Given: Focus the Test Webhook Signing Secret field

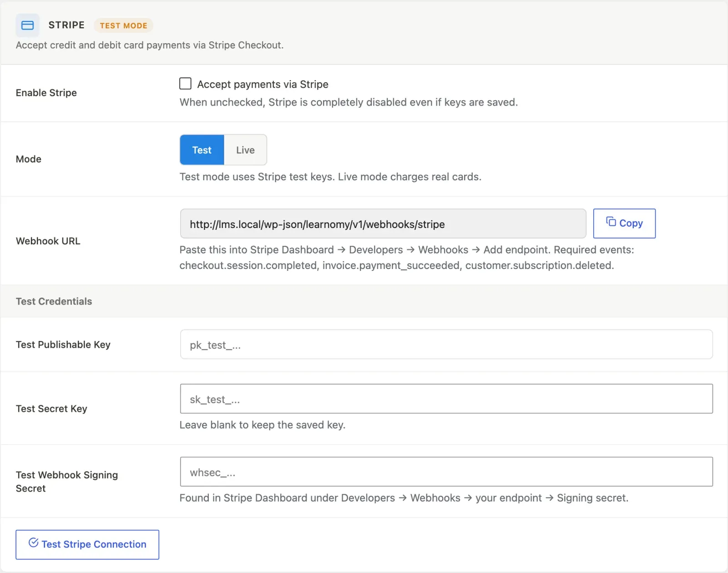Looking at the screenshot, I should point(446,472).
